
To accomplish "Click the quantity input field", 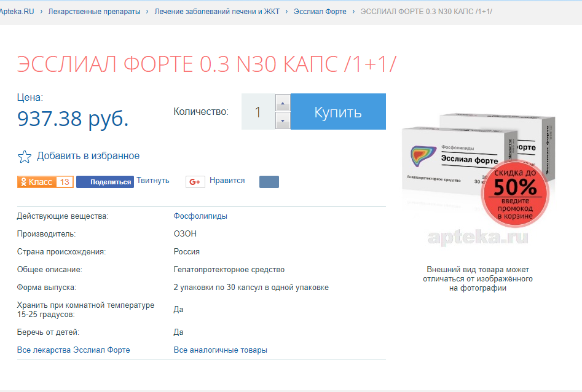I will (258, 112).
